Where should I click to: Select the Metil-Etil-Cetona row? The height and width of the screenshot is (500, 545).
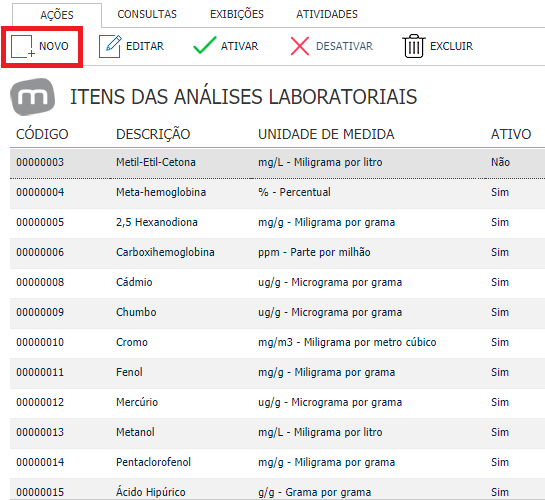277,163
